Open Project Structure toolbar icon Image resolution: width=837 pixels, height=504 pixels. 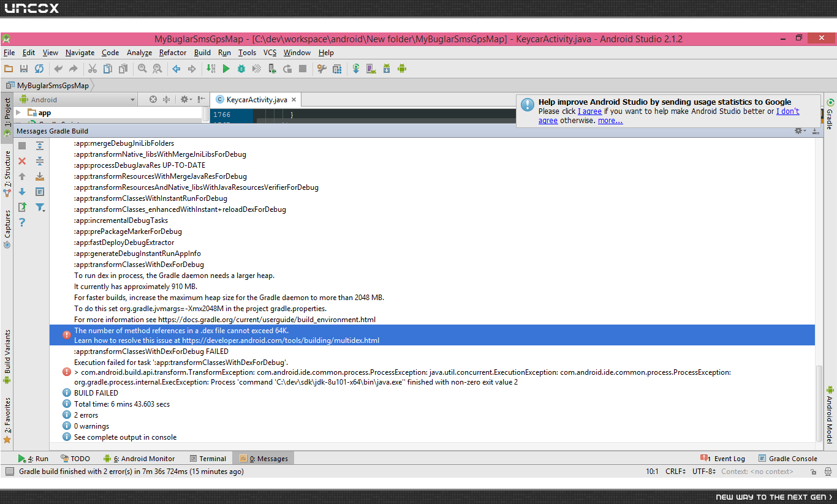coord(337,69)
